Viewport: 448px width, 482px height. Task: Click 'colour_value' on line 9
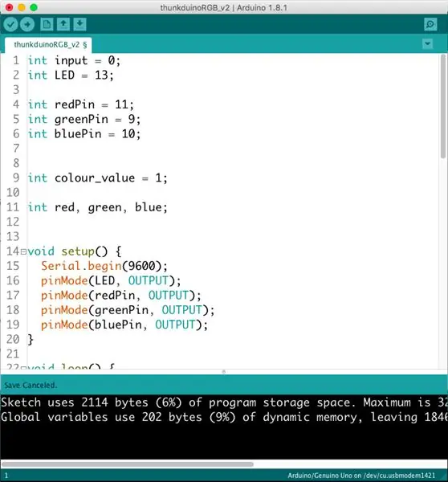point(95,178)
